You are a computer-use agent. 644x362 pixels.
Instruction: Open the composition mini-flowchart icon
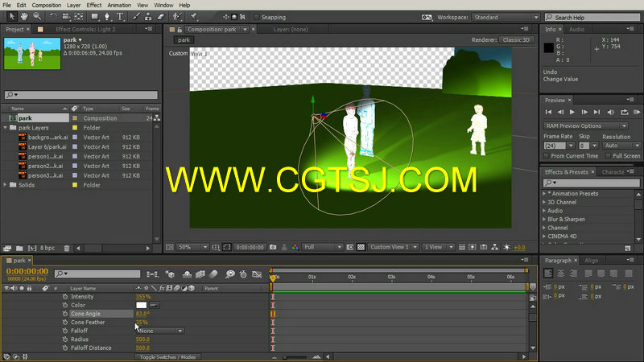[x=152, y=274]
